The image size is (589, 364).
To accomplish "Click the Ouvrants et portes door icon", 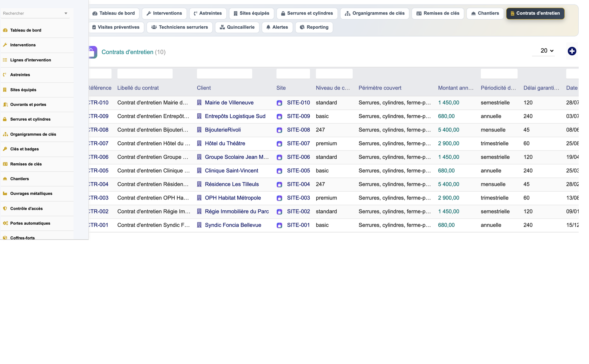I will (5, 105).
